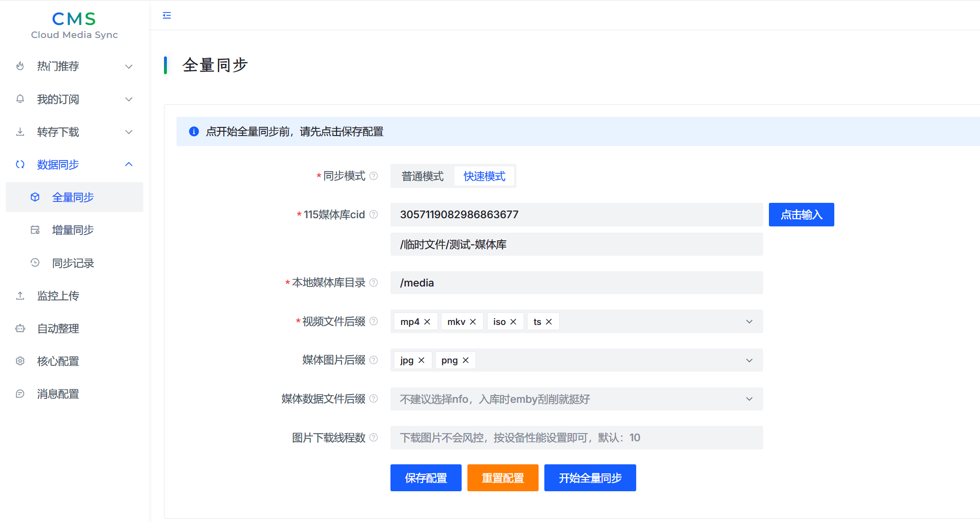The image size is (980, 522).
Task: Expand the 视频文件后缀 dropdown
Action: pyautogui.click(x=749, y=321)
